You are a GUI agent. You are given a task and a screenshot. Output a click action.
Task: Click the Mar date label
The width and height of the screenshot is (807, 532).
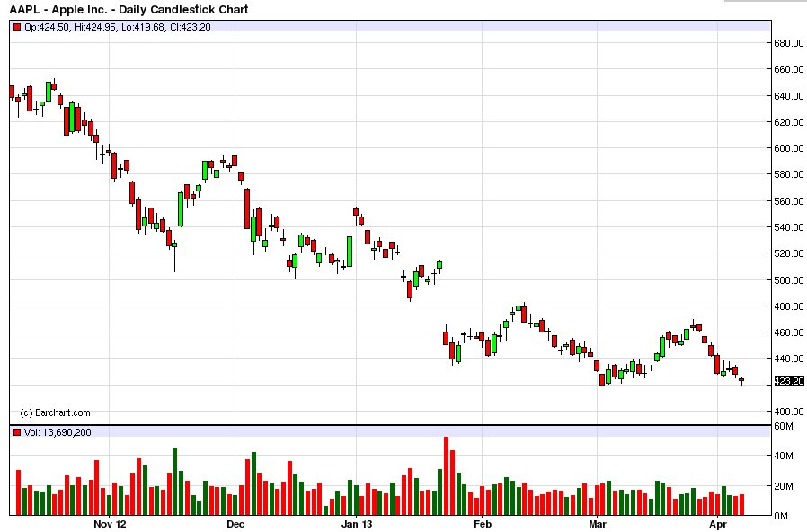click(598, 524)
